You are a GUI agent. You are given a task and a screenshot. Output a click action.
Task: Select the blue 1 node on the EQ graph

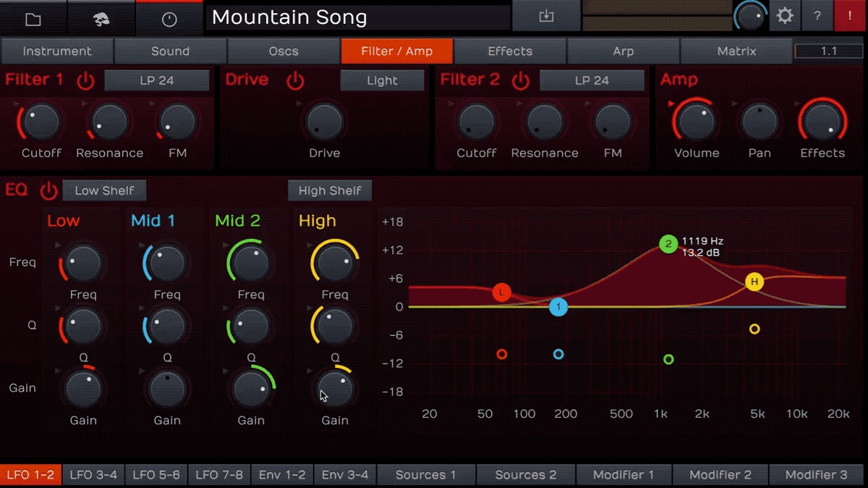click(558, 307)
